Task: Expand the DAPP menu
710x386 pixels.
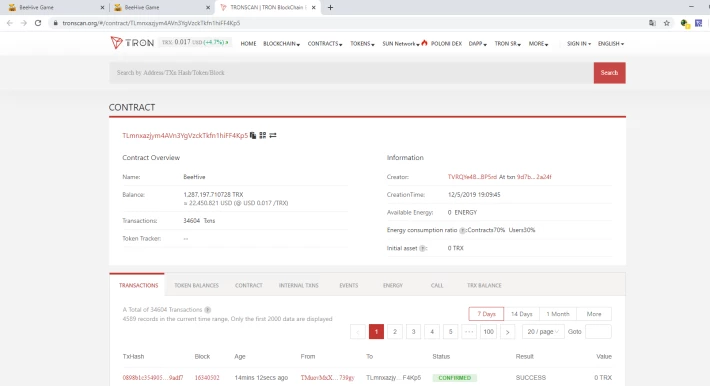Action: click(478, 44)
